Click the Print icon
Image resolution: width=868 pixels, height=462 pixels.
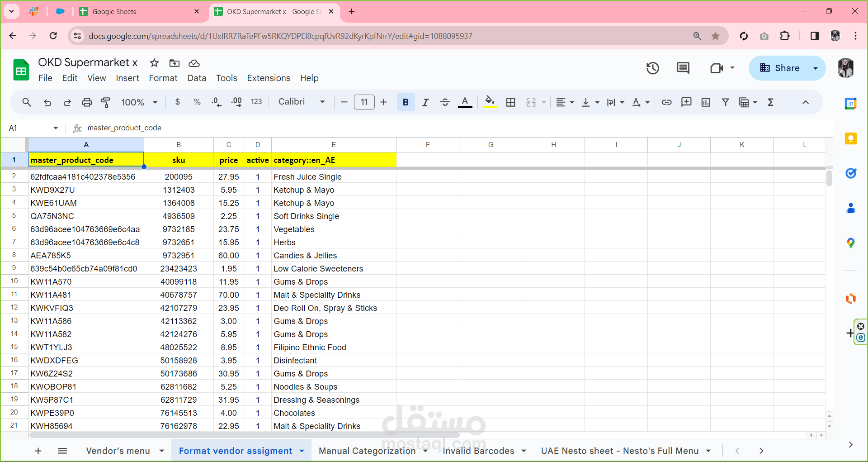(x=87, y=102)
